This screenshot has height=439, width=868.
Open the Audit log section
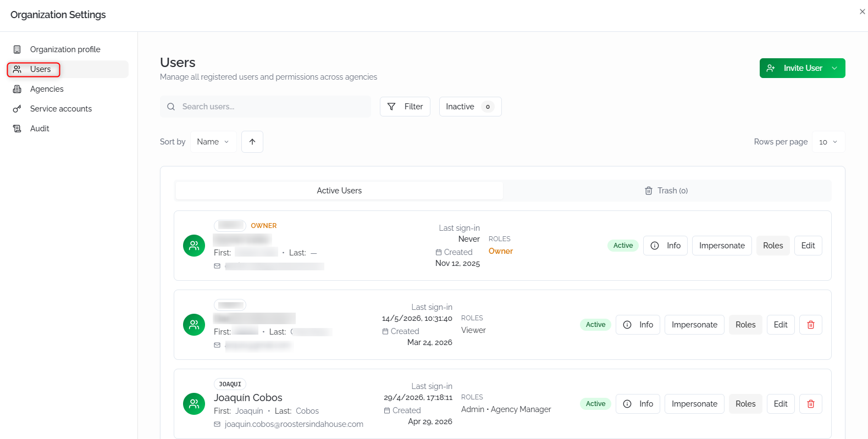[68, 129]
